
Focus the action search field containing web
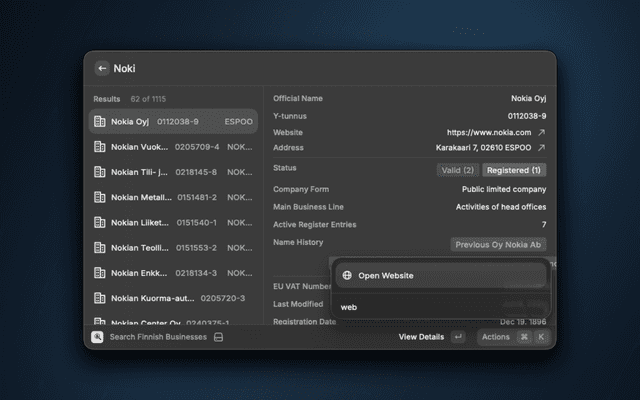pos(441,307)
